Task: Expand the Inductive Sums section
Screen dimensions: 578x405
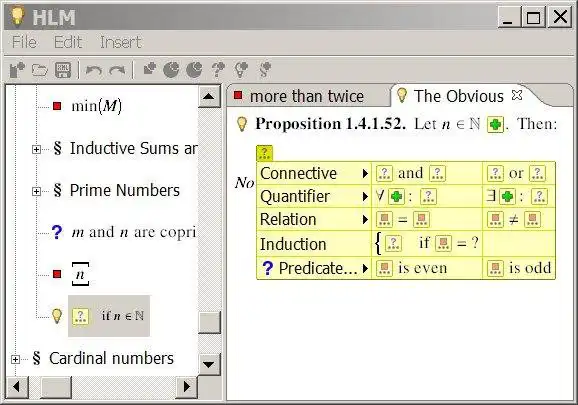Action: tap(36, 149)
